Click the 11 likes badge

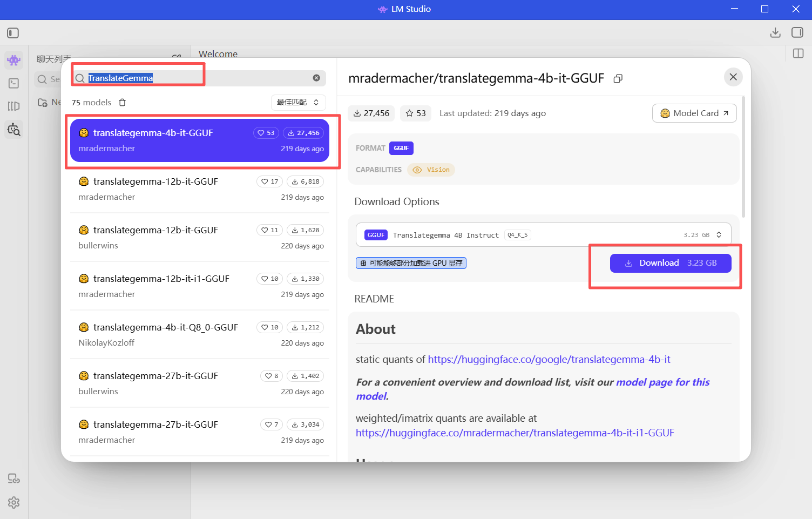click(270, 230)
